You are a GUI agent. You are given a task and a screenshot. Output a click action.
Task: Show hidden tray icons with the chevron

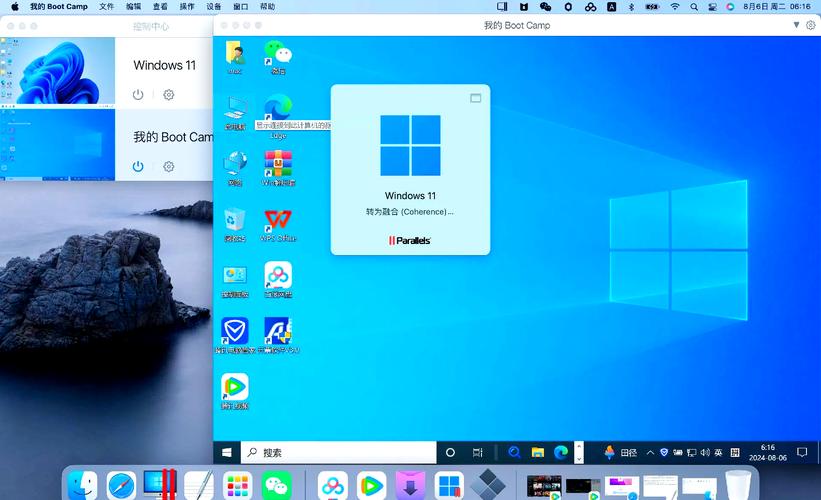click(650, 452)
